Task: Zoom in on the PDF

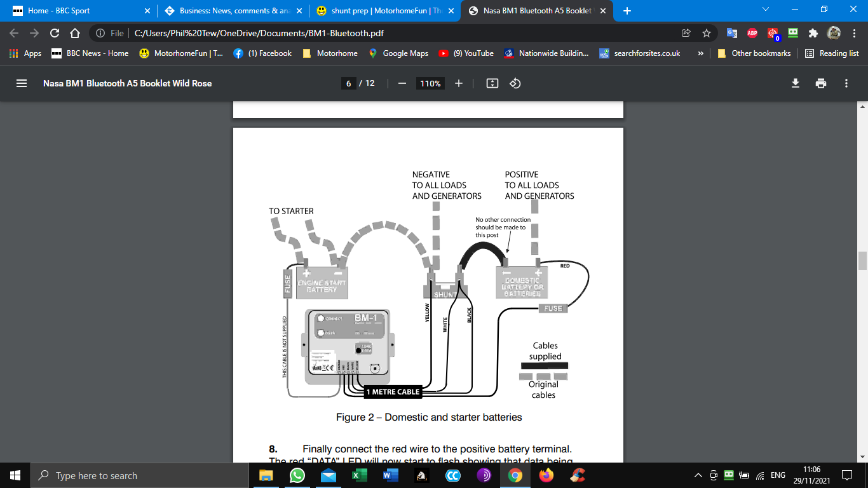Action: 459,83
